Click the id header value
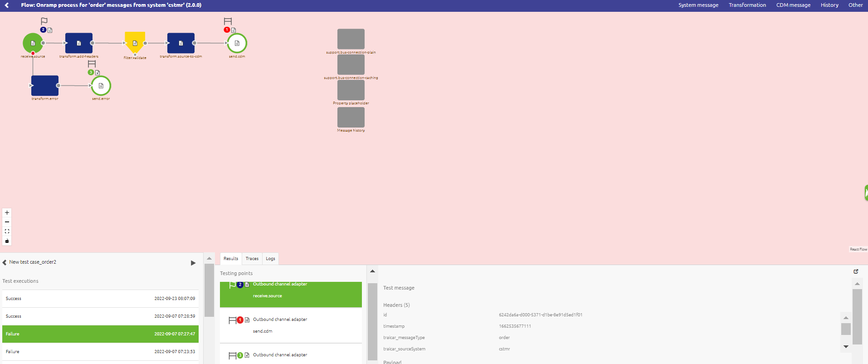Screen dimensions: 868x364 click(x=541, y=315)
